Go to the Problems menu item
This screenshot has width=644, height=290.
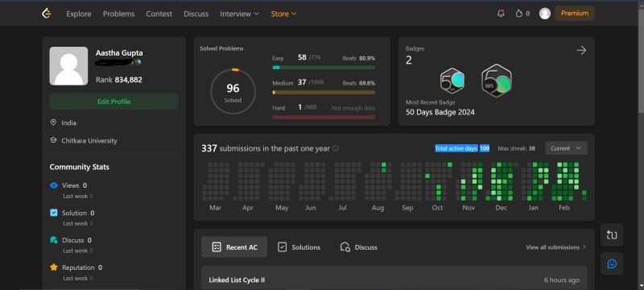pos(118,14)
